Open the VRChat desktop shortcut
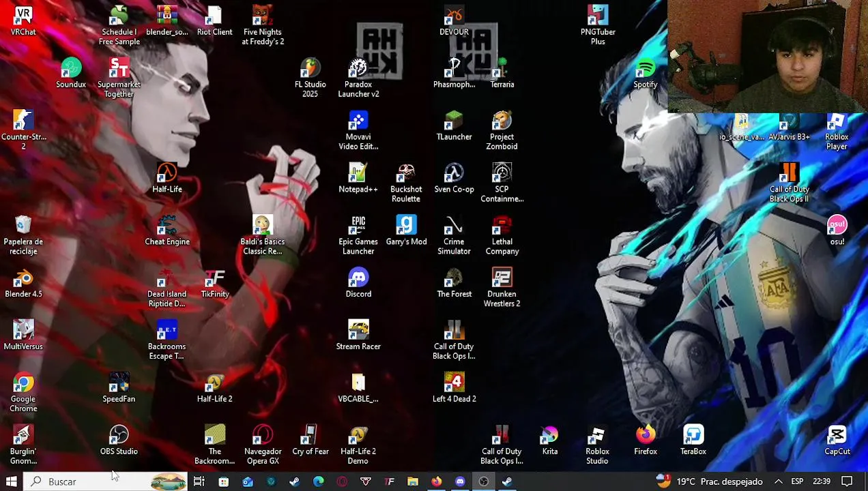 [x=23, y=21]
